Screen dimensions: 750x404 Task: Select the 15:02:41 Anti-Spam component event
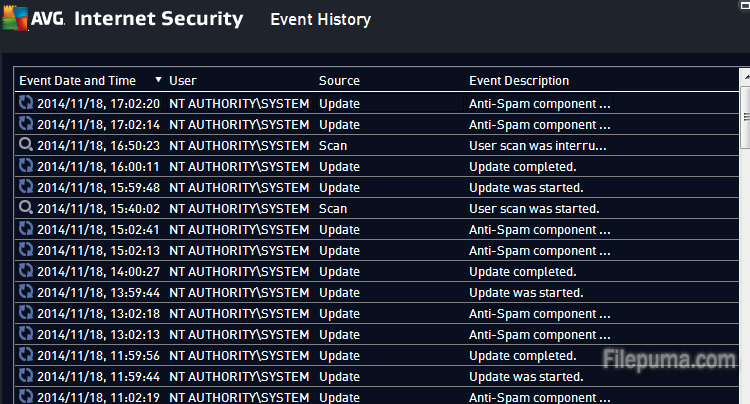tap(539, 229)
